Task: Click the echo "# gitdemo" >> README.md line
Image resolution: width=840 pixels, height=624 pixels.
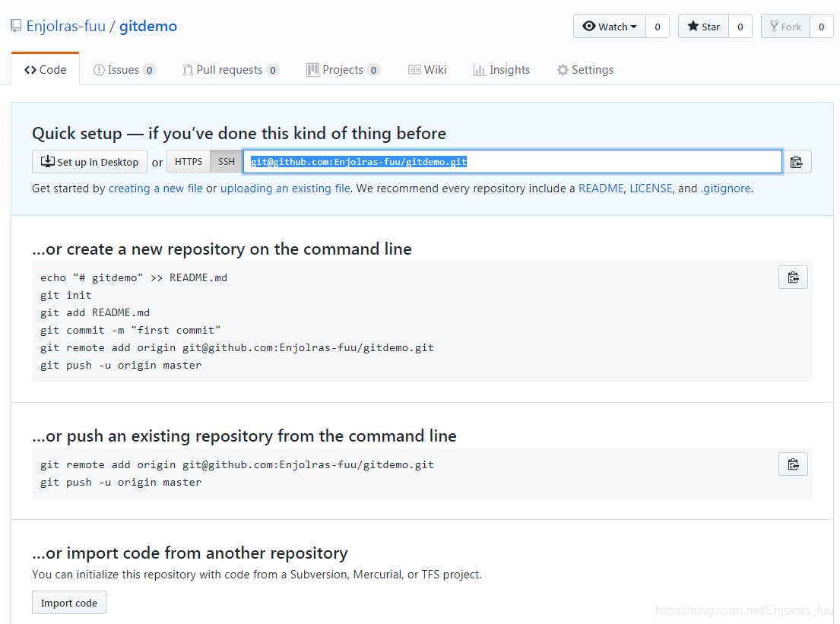Action: pyautogui.click(x=134, y=278)
